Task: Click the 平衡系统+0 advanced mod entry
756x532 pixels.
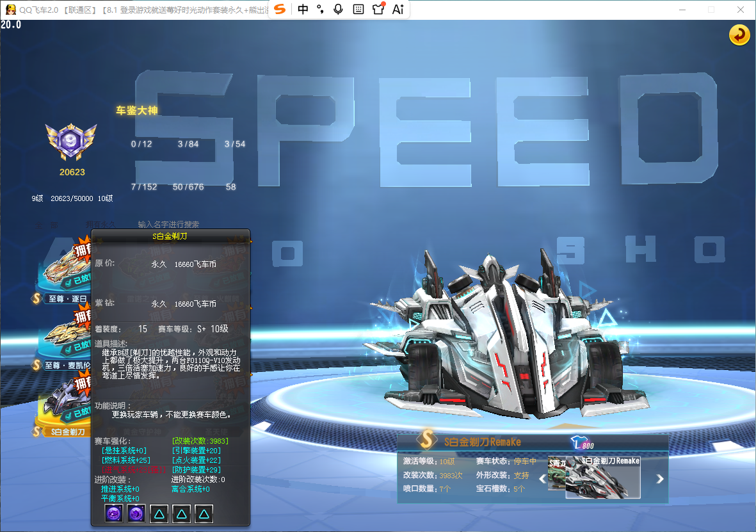Action: tap(120, 499)
